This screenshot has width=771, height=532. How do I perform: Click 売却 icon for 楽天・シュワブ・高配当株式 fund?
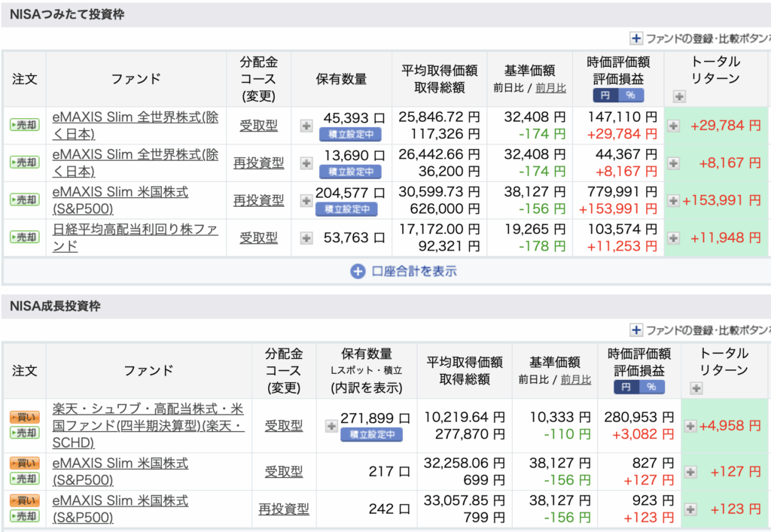(24, 433)
